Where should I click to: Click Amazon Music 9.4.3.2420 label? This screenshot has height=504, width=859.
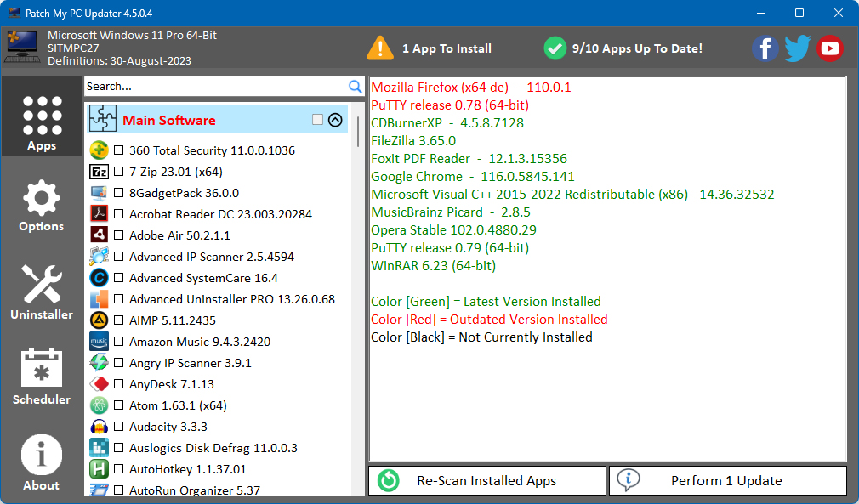pos(200,342)
